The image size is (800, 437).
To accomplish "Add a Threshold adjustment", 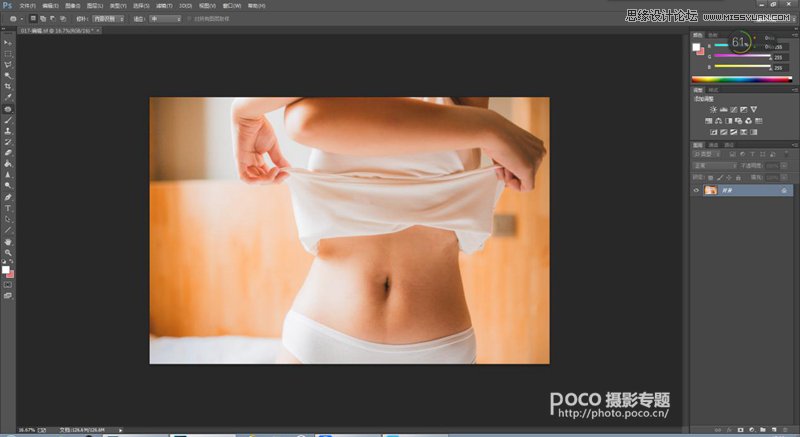I will click(734, 132).
